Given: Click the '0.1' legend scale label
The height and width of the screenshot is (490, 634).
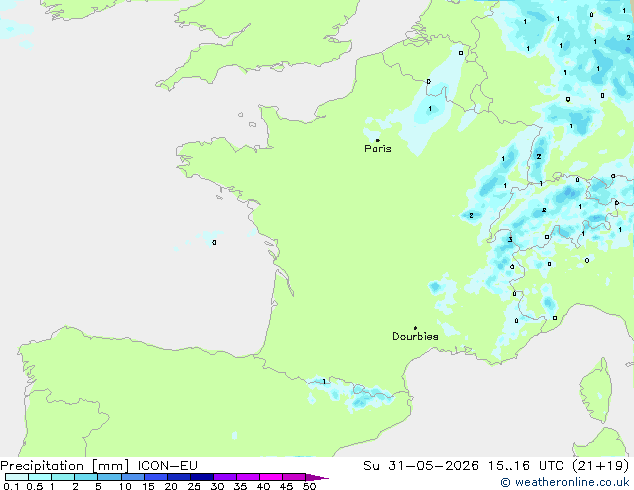Looking at the screenshot, I should click(11, 486).
